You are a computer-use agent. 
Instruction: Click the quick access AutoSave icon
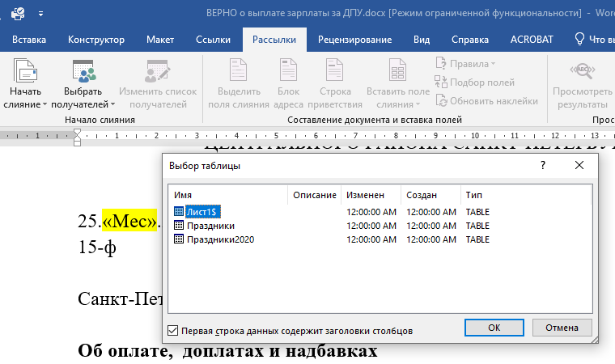pyautogui.click(x=18, y=14)
